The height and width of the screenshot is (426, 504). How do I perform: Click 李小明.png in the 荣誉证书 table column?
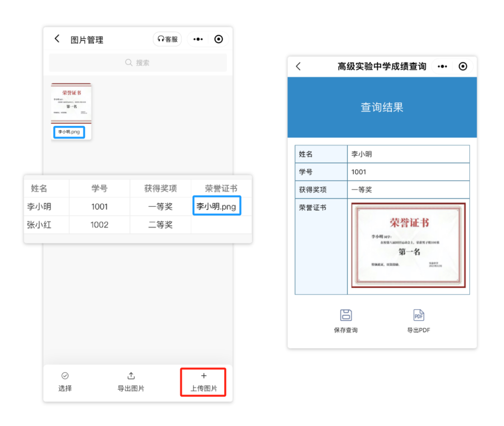click(216, 206)
